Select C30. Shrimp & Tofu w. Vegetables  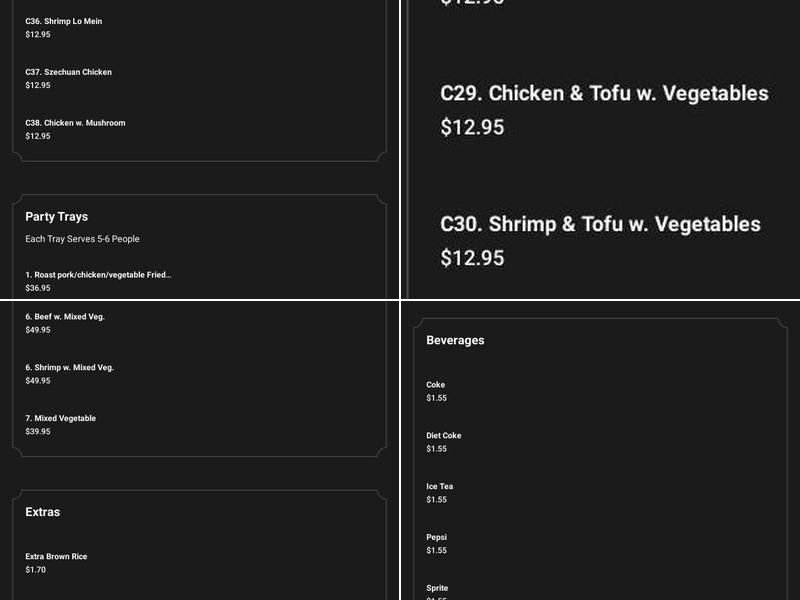pyautogui.click(x=600, y=224)
